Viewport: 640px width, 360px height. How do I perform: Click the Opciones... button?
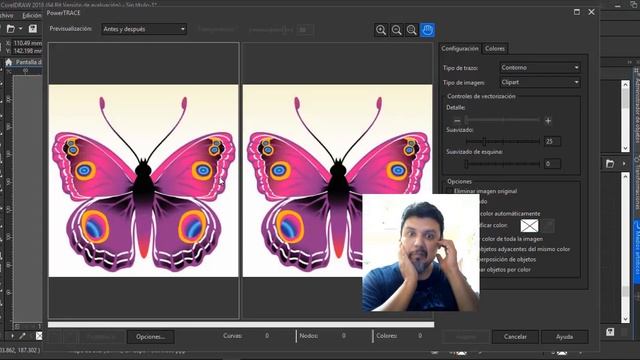[x=150, y=337]
